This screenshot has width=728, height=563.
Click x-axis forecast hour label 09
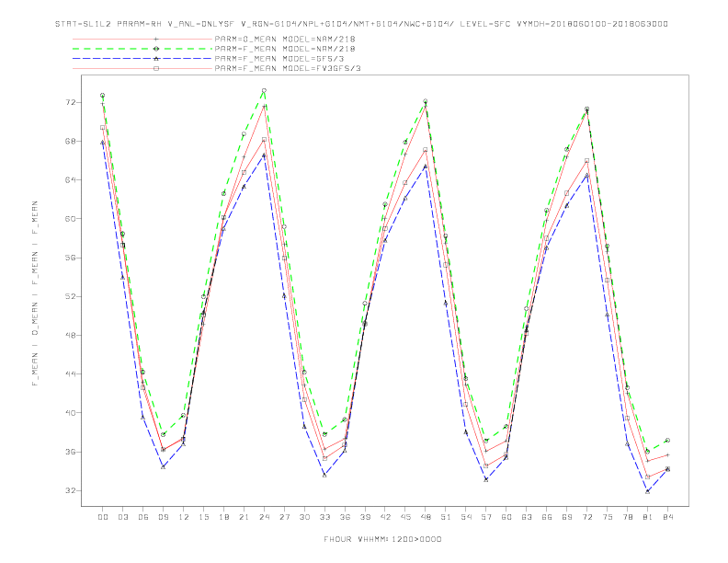click(163, 517)
